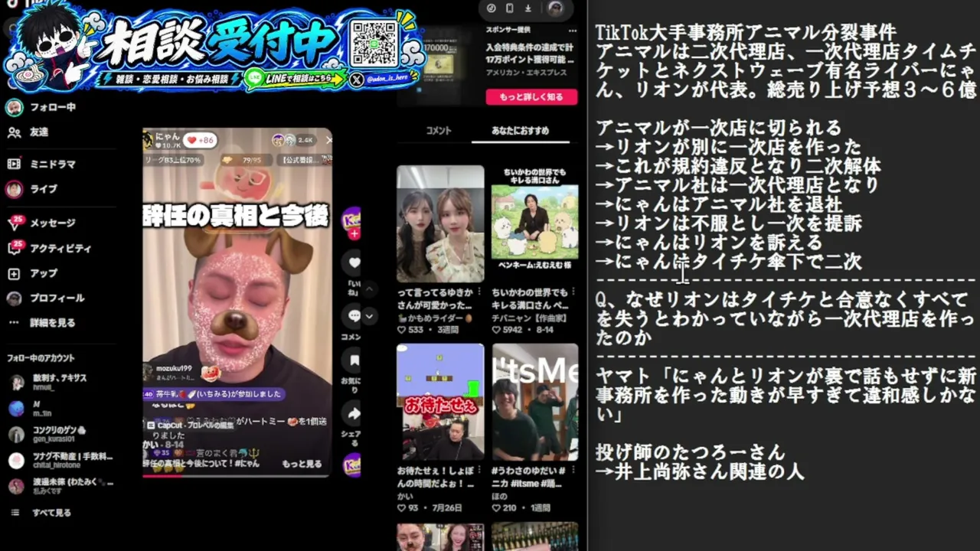Screen dimensions: 980x551
Task: Click the friends people icon
Action: pyautogui.click(x=14, y=132)
